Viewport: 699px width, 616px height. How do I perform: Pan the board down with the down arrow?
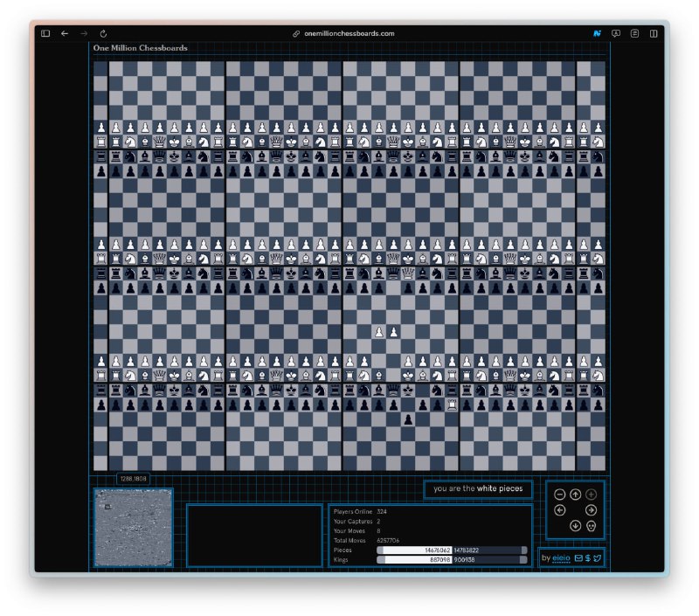[575, 526]
